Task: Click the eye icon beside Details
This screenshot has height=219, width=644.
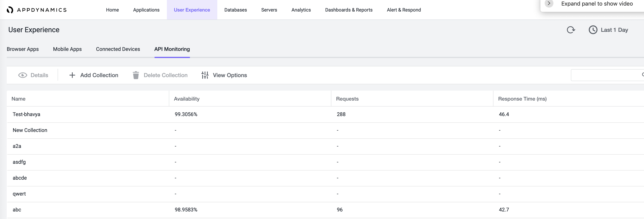Action: click(22, 75)
